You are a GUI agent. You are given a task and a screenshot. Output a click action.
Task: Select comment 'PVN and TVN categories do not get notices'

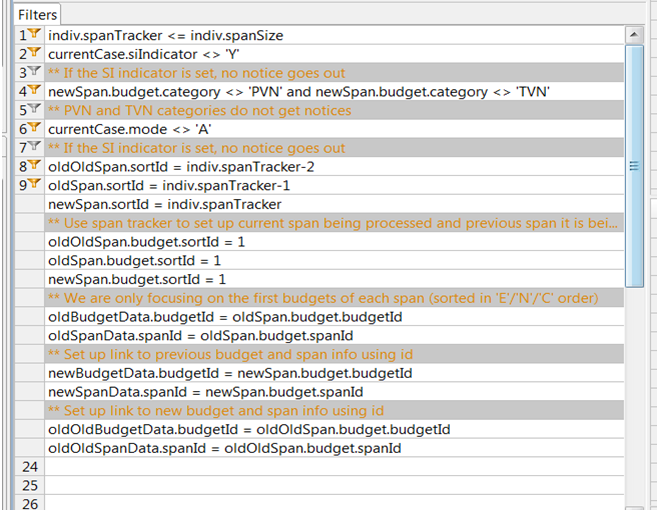pyautogui.click(x=334, y=111)
